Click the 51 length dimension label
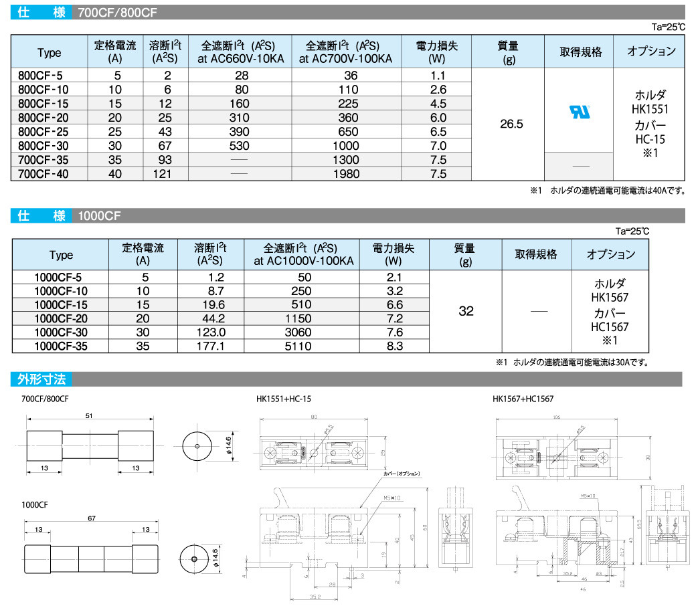The width and height of the screenshot is (700, 610). pyautogui.click(x=89, y=416)
